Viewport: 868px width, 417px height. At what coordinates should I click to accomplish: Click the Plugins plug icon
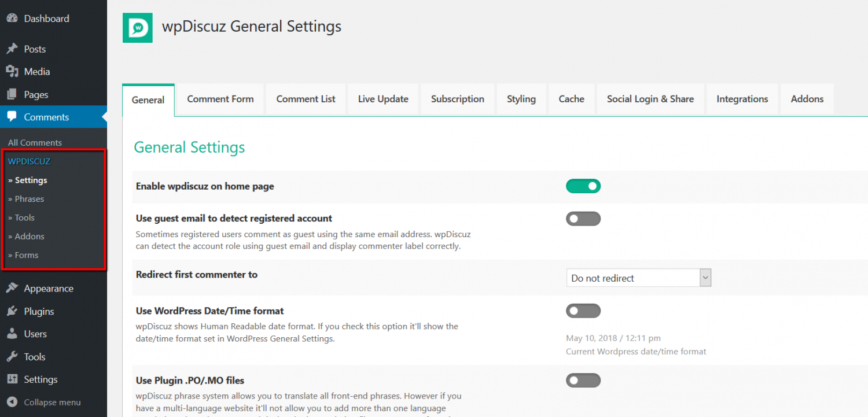coord(13,311)
